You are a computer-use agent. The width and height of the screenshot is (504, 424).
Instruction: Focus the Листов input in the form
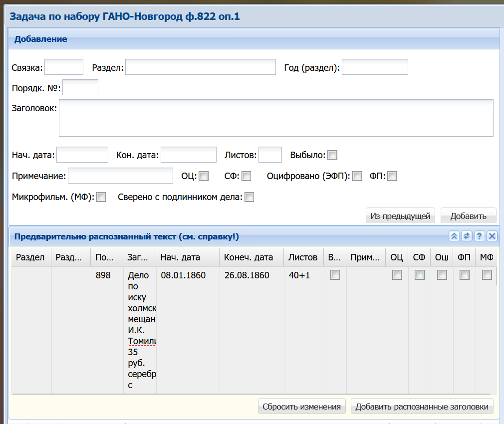click(x=270, y=155)
